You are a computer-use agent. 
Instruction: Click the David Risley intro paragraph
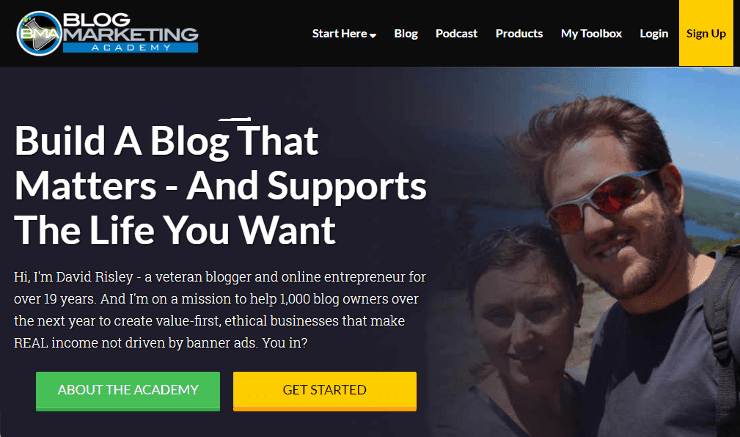[220, 310]
